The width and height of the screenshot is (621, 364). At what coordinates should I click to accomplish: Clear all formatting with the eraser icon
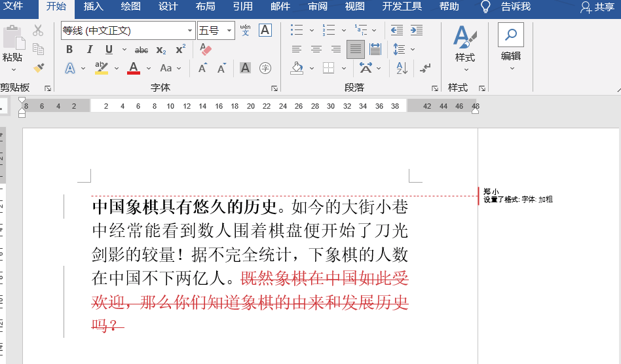pyautogui.click(x=206, y=50)
